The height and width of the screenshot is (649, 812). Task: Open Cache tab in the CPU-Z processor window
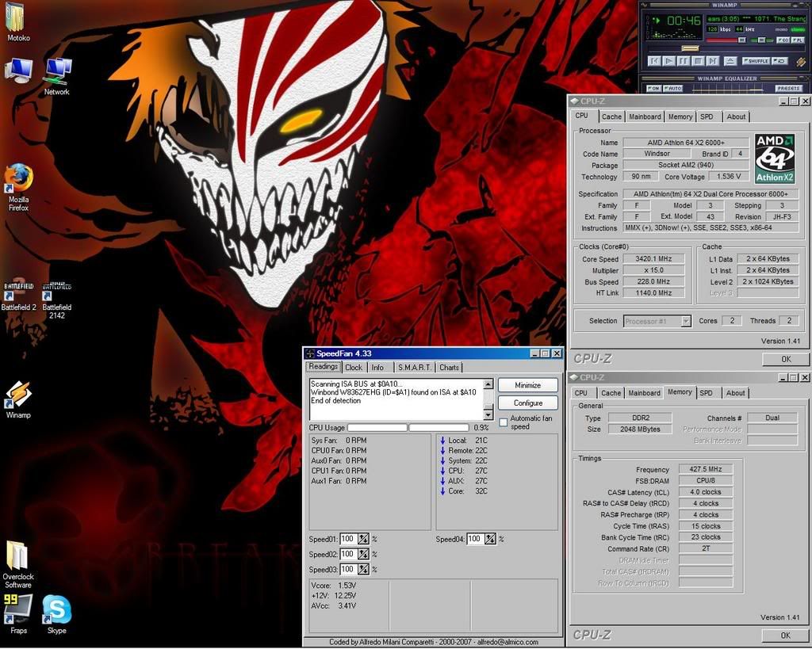(611, 117)
